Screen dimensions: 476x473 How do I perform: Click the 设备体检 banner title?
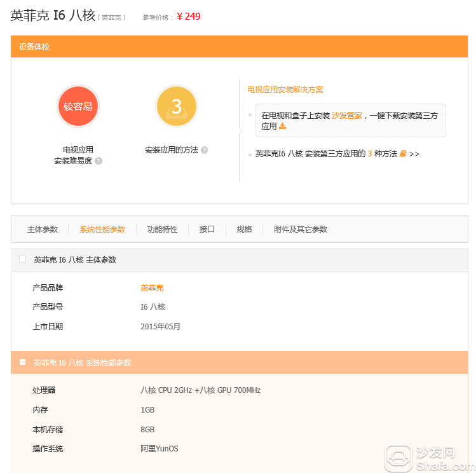click(34, 47)
